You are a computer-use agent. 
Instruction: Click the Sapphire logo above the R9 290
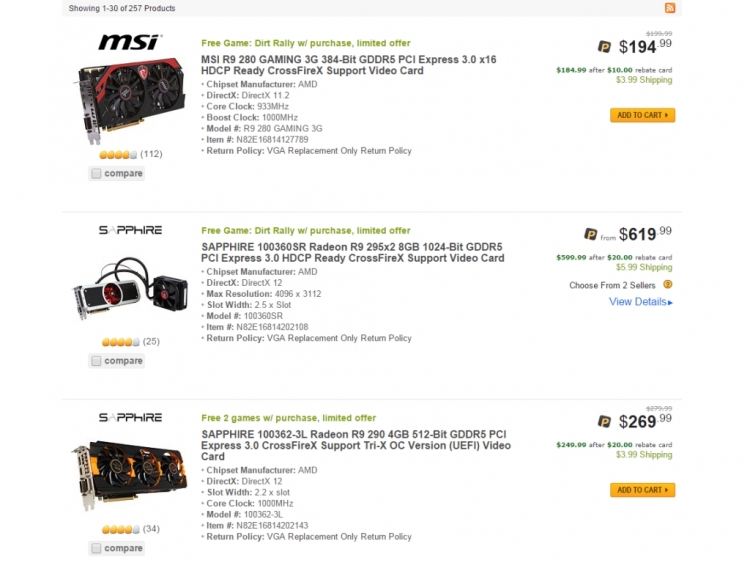click(x=130, y=417)
